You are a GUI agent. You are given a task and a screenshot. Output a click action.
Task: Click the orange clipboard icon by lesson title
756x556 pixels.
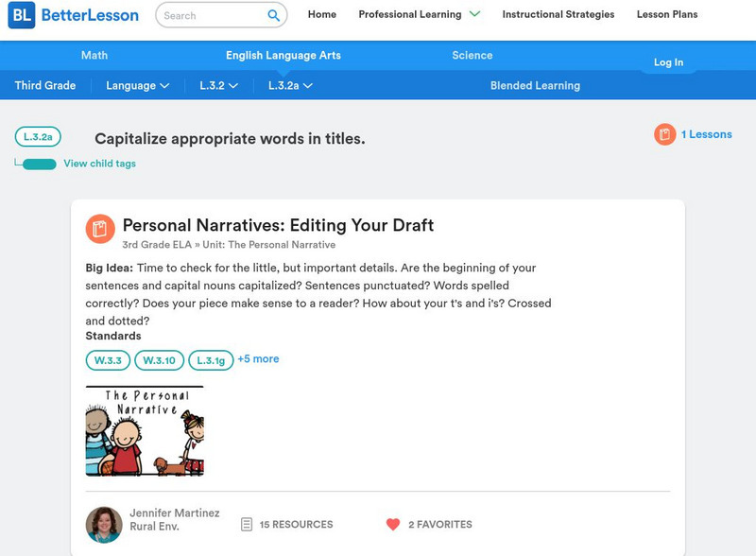click(x=100, y=229)
